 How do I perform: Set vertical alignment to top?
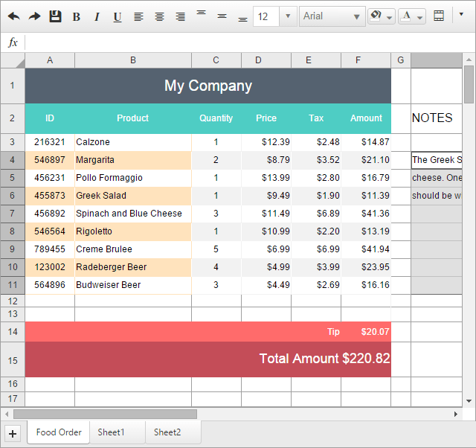(x=201, y=13)
